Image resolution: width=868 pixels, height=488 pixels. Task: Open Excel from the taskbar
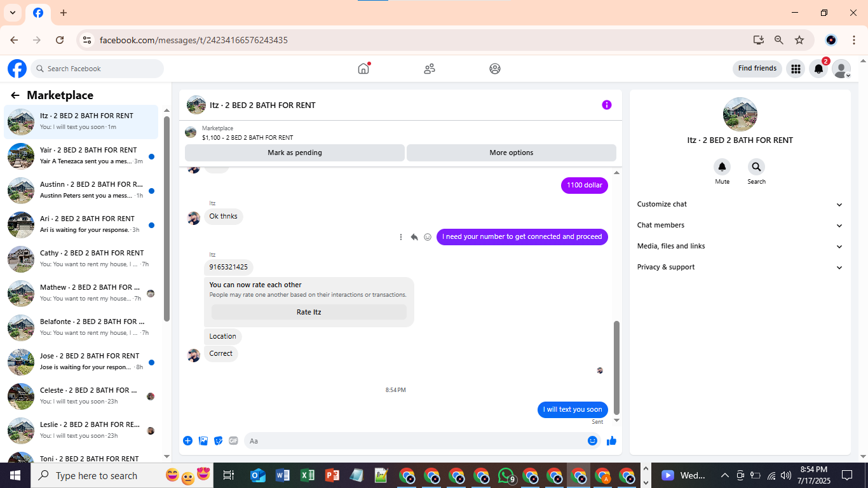308,475
